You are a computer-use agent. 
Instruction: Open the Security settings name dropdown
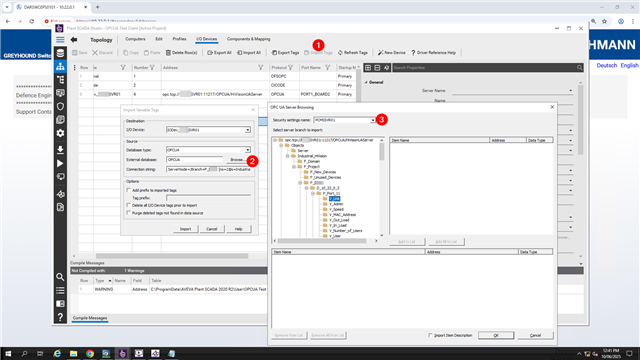pyautogui.click(x=373, y=120)
